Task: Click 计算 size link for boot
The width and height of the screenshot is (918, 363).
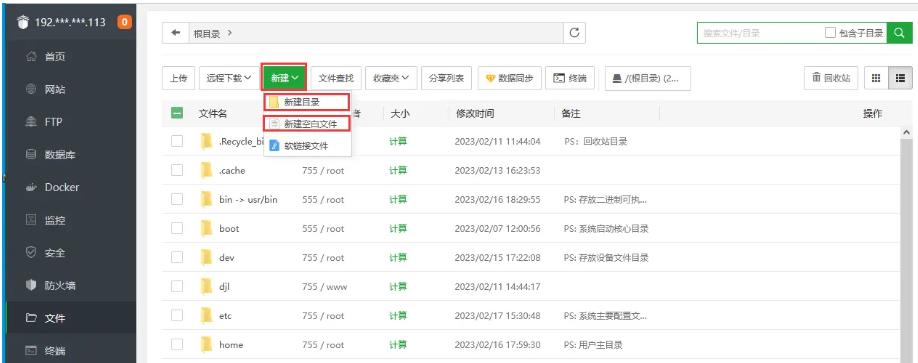Action: pos(398,228)
